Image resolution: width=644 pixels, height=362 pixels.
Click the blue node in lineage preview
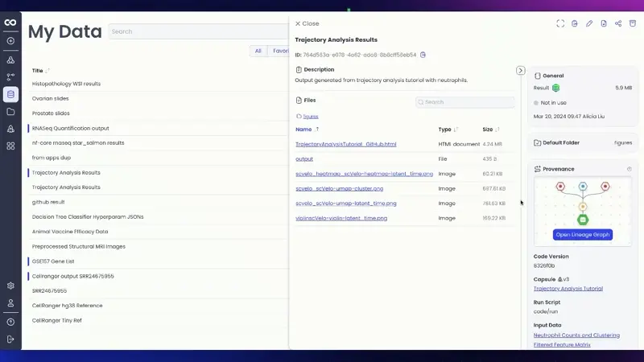tap(582, 187)
